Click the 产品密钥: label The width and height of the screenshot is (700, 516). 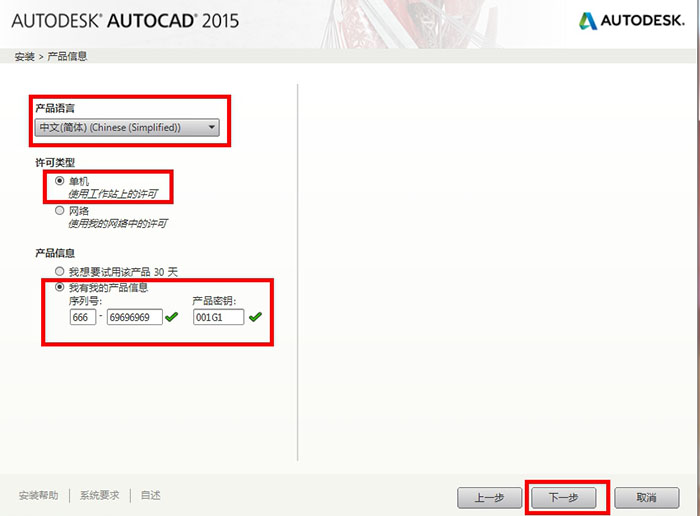click(x=214, y=301)
